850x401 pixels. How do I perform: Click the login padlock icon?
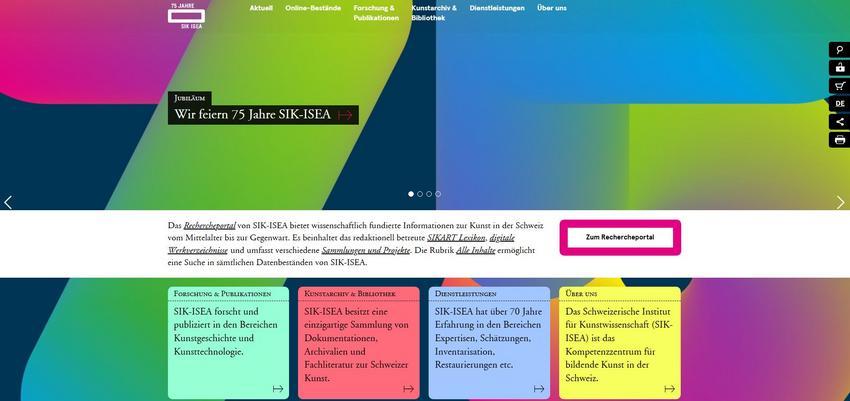(839, 68)
